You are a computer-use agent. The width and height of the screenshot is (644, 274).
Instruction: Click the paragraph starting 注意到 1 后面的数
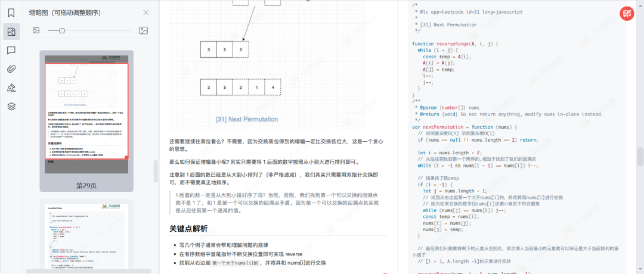tap(274, 179)
